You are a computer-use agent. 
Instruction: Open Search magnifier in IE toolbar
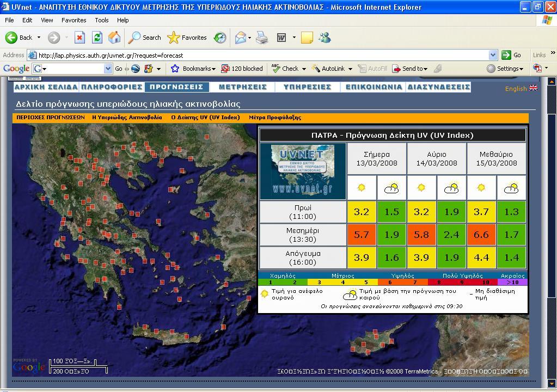(x=134, y=37)
